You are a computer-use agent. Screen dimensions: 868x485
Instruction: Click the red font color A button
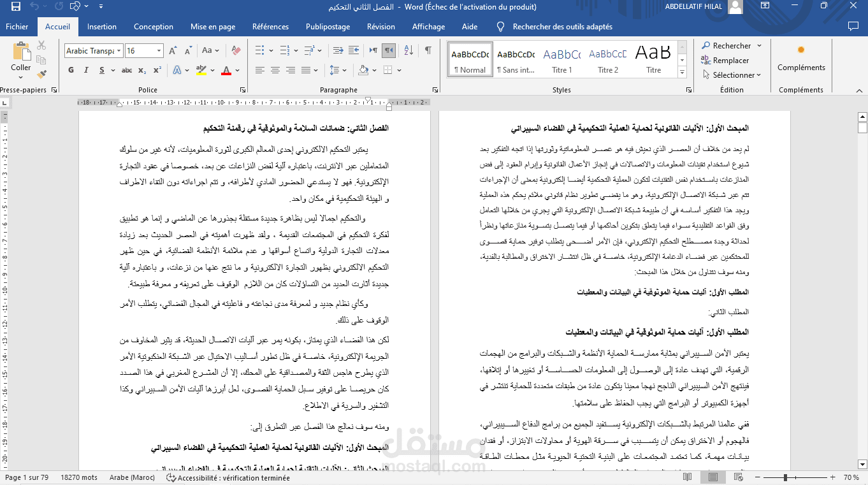[x=226, y=70]
